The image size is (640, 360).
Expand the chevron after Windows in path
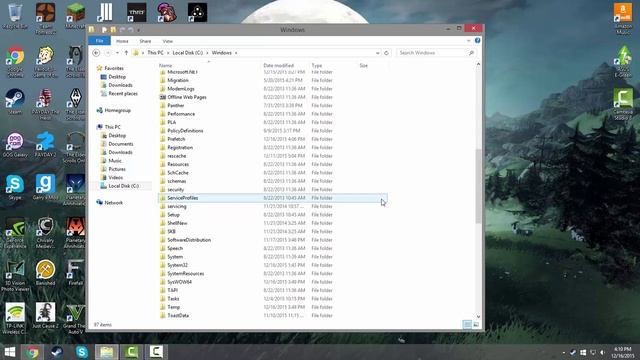pyautogui.click(x=236, y=53)
